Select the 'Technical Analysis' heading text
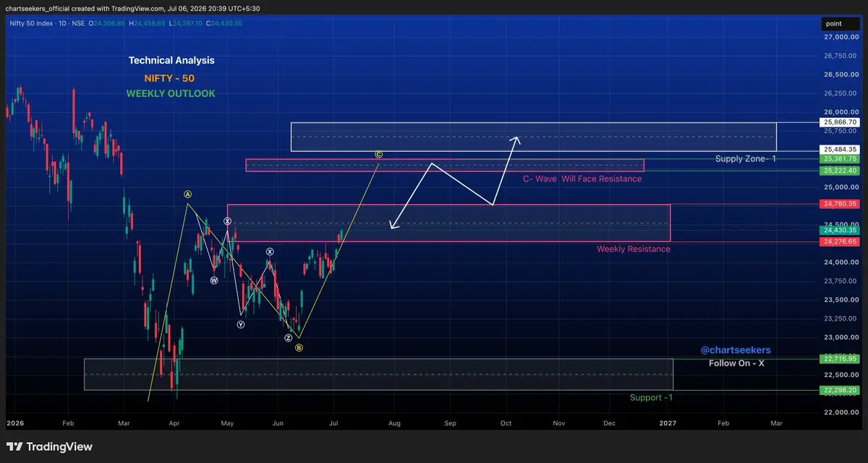868x463 pixels. (171, 61)
